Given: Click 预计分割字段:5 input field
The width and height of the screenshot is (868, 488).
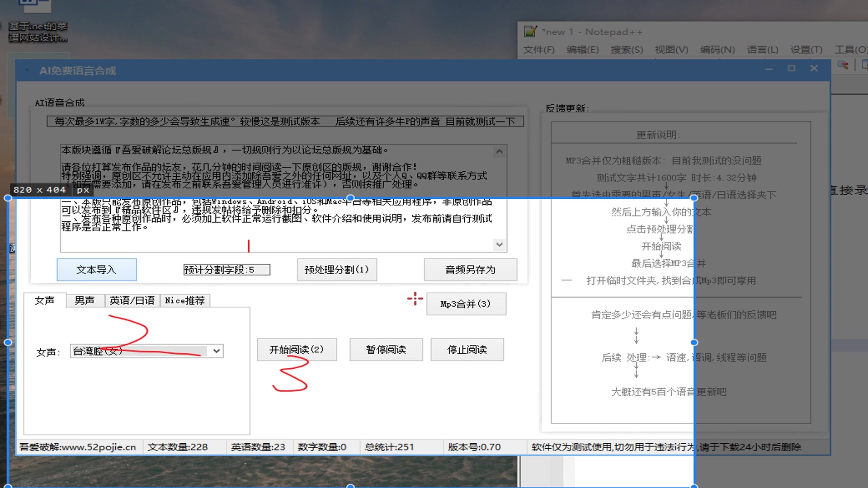Looking at the screenshot, I should tap(225, 269).
